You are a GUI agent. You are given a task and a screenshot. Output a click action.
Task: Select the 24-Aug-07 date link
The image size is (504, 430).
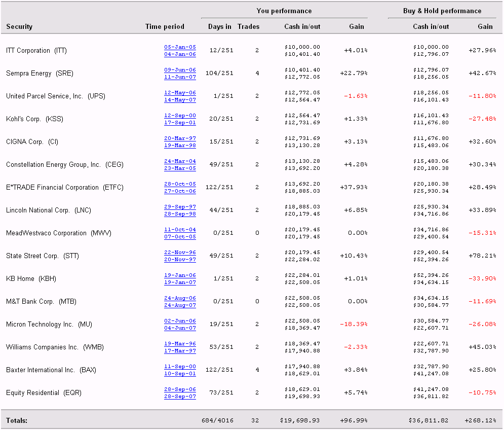(x=180, y=305)
